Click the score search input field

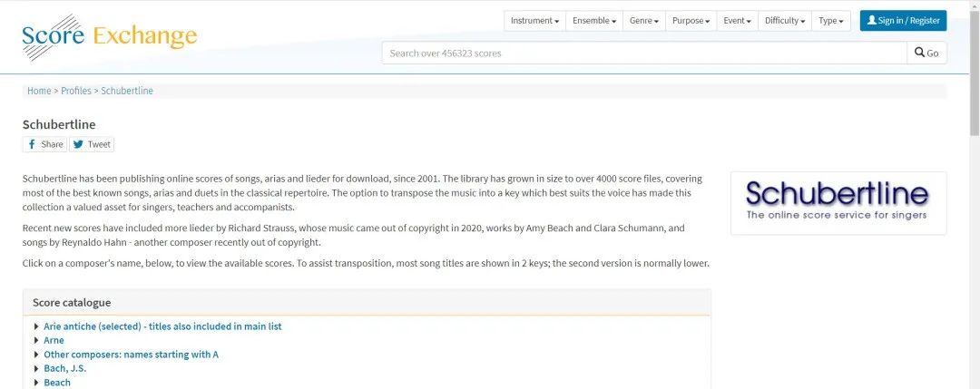click(644, 53)
